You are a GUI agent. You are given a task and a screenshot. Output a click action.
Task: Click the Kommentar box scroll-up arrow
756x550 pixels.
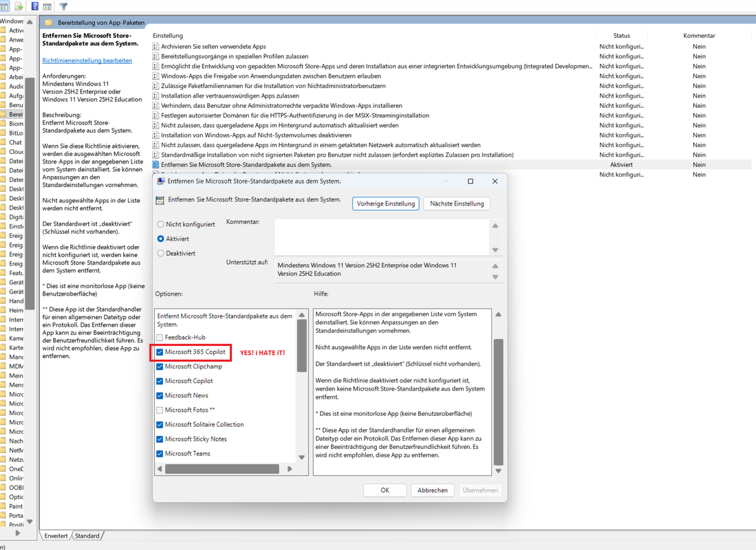coord(495,225)
